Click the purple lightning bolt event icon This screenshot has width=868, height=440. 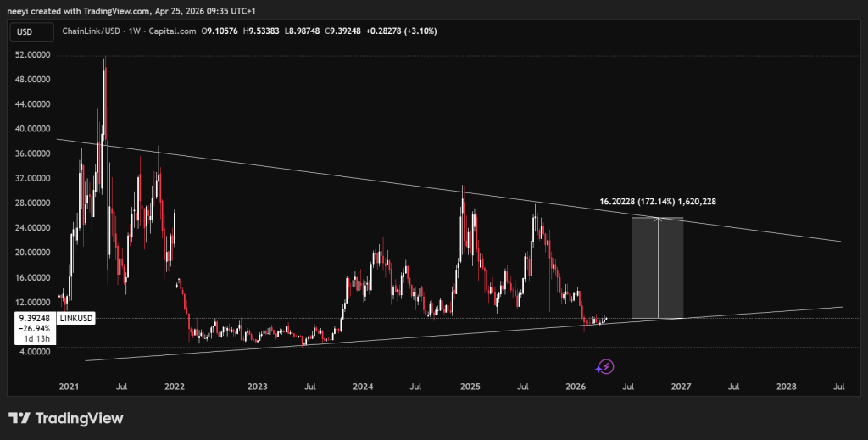[605, 366]
